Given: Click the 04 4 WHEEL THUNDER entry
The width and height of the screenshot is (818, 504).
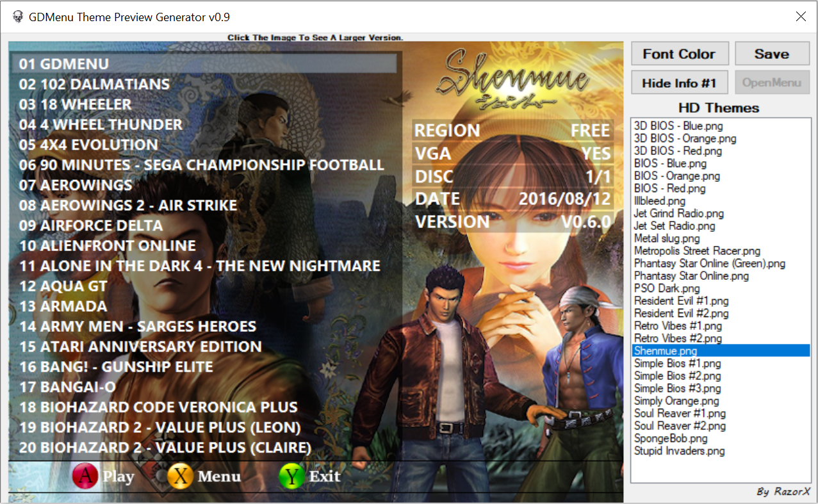Looking at the screenshot, I should (101, 124).
